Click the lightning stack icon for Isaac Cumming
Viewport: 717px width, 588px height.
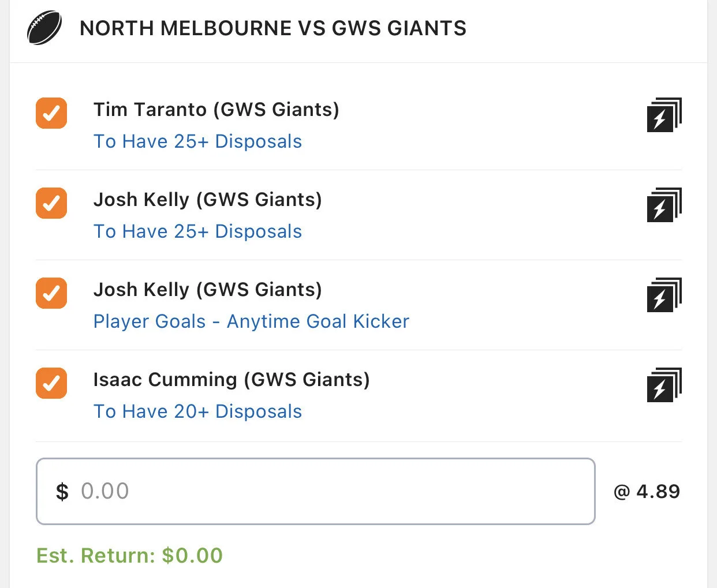click(664, 385)
